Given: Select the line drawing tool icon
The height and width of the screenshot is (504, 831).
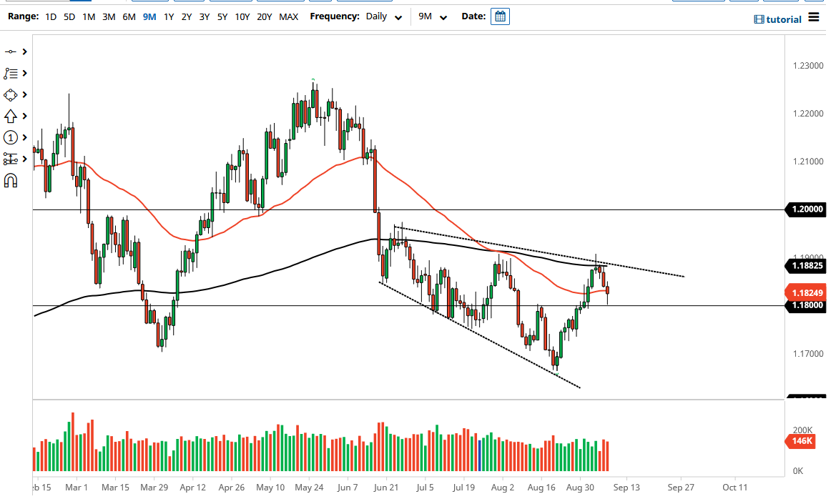Looking at the screenshot, I should (11, 51).
